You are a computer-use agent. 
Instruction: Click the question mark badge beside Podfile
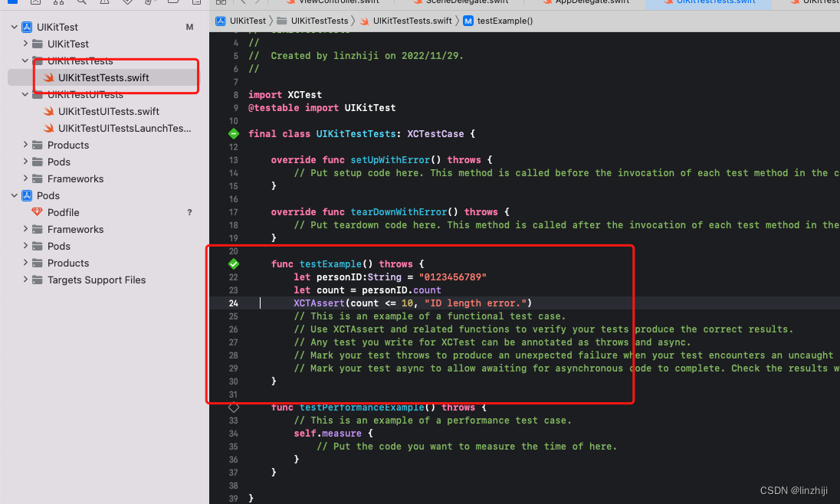pyautogui.click(x=189, y=212)
